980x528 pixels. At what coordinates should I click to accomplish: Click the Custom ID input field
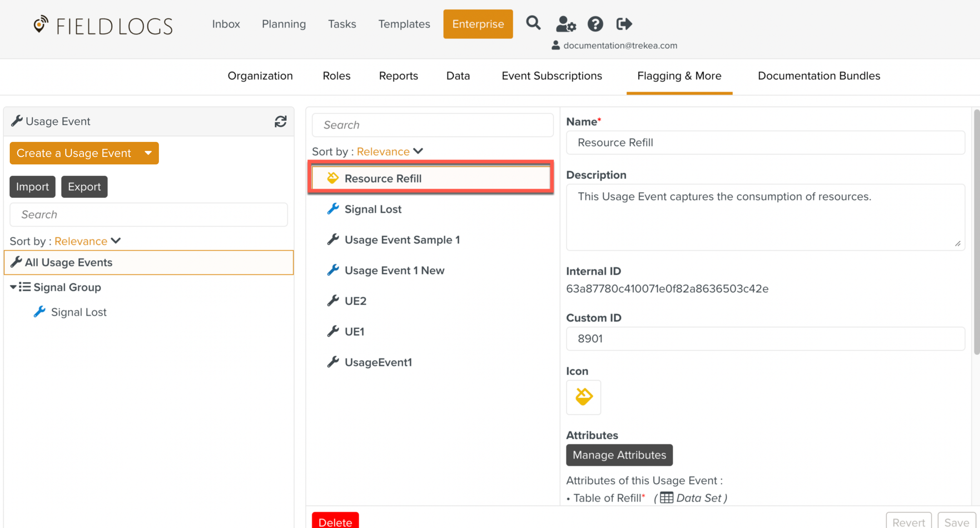(x=765, y=339)
